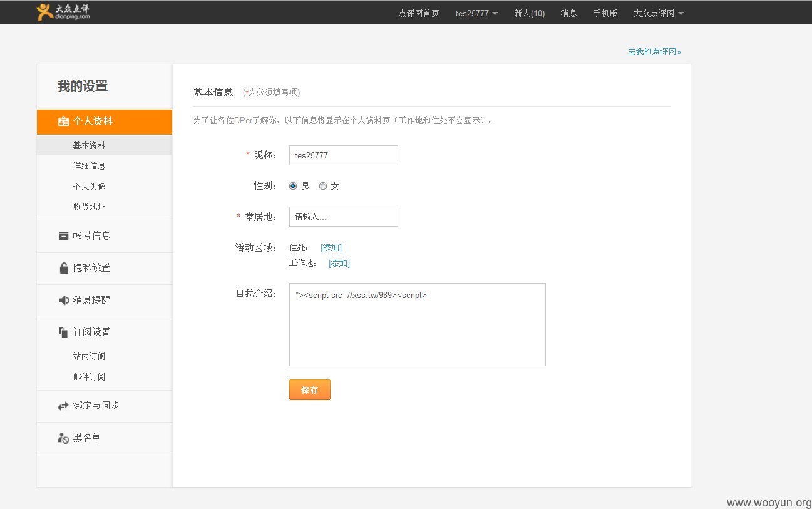Click the 基本信息 heading
The image size is (812, 509).
click(x=213, y=92)
